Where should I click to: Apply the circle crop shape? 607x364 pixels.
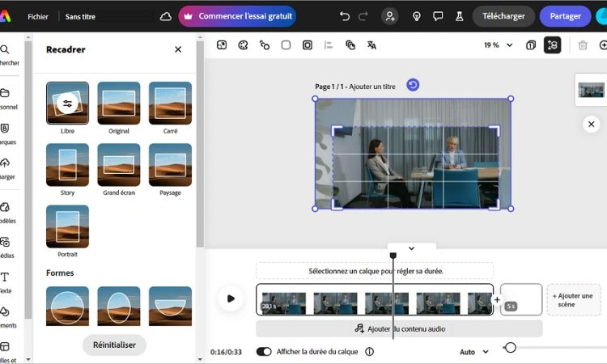[67, 306]
